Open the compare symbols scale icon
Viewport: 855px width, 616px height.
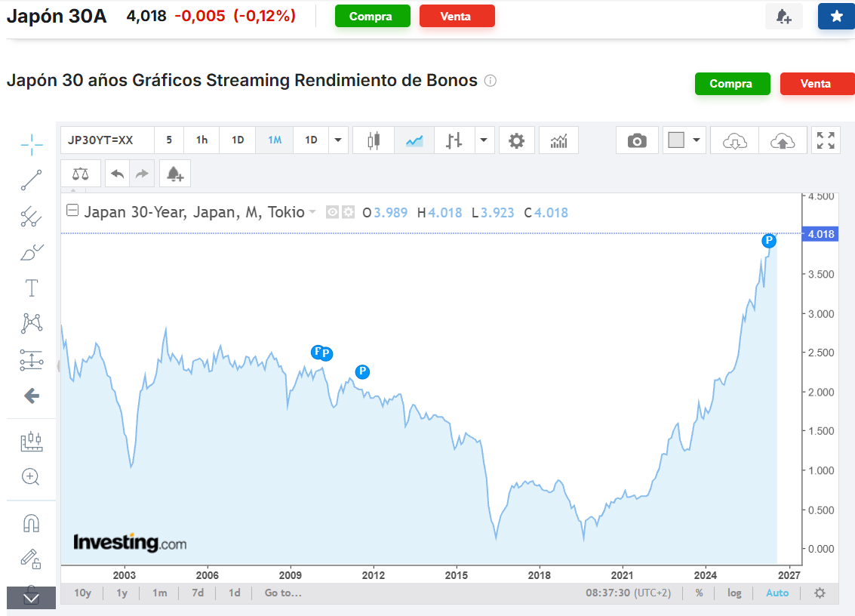(81, 174)
